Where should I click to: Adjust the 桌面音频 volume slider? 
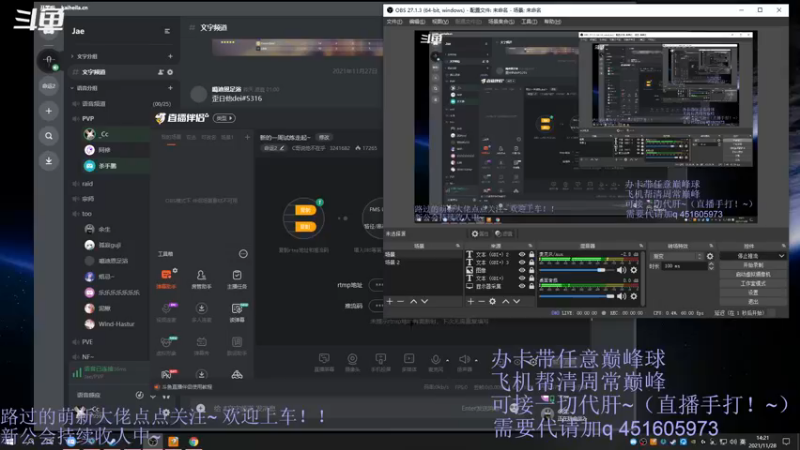point(577,296)
